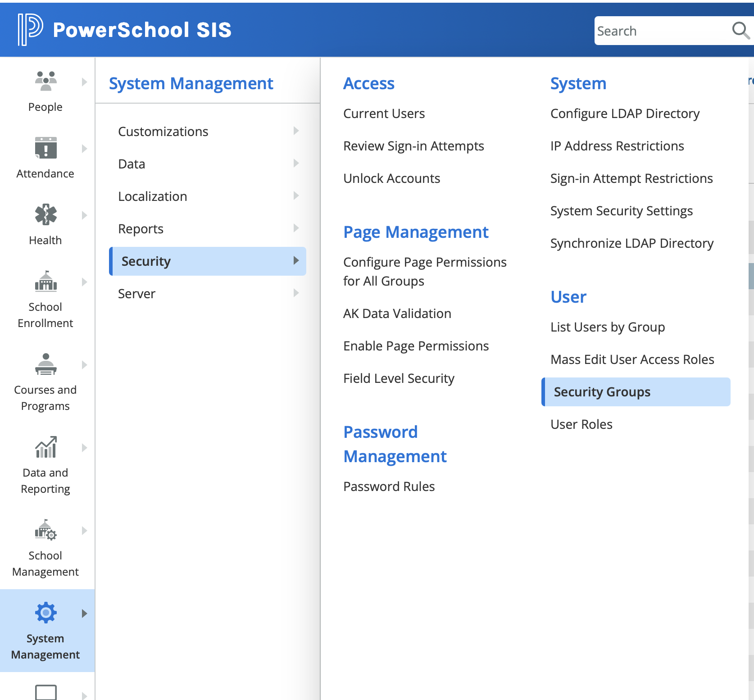Click the User section heading
The width and height of the screenshot is (754, 700).
click(568, 297)
